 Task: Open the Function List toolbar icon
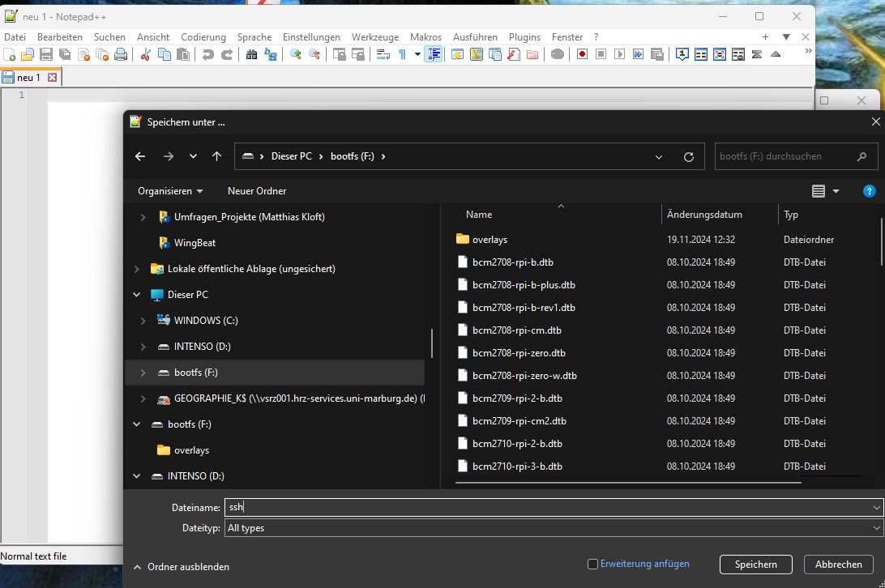point(514,55)
